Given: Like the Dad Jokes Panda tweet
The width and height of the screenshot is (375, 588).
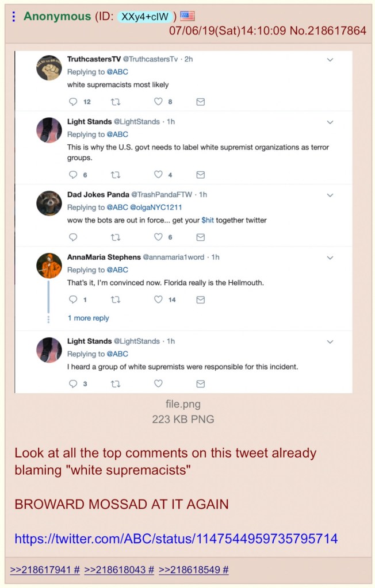Looking at the screenshot, I should click(158, 237).
